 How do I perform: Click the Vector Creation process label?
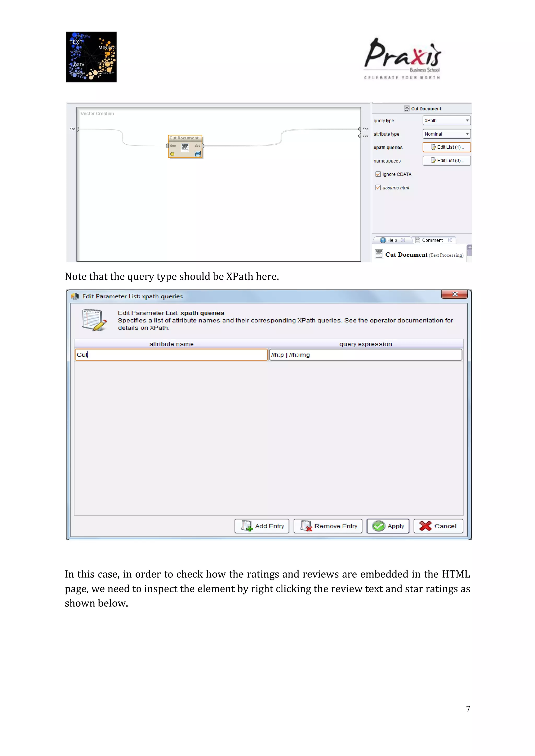tap(97, 114)
